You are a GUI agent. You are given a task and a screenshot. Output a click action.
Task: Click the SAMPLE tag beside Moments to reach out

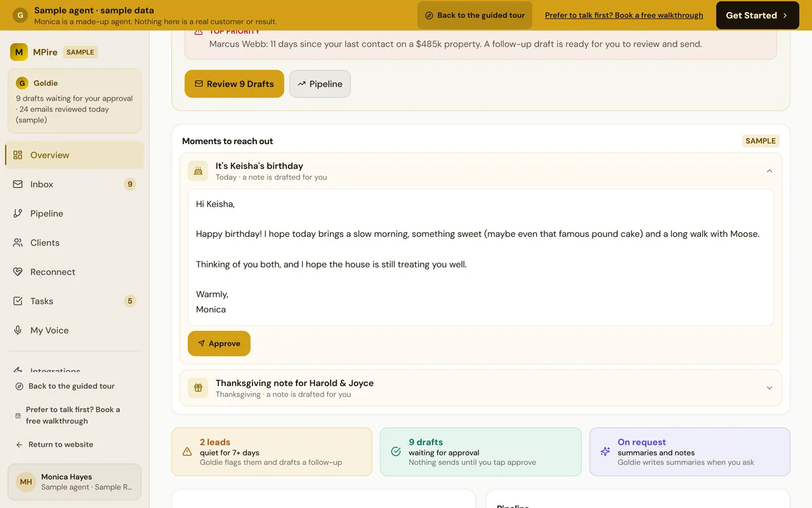tap(761, 141)
